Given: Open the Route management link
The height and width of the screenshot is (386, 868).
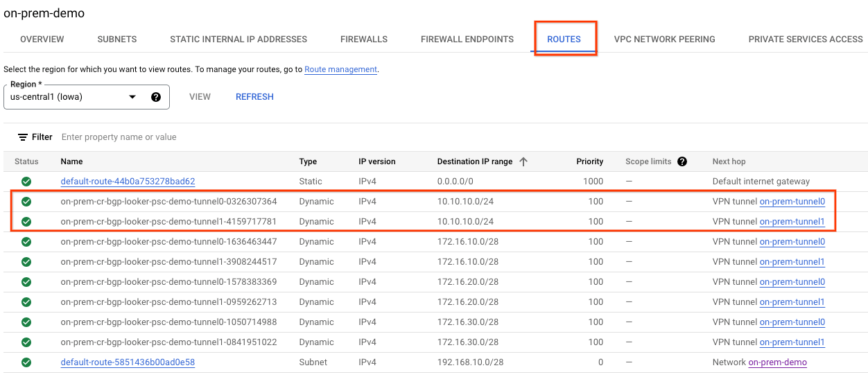Looking at the screenshot, I should pyautogui.click(x=340, y=69).
